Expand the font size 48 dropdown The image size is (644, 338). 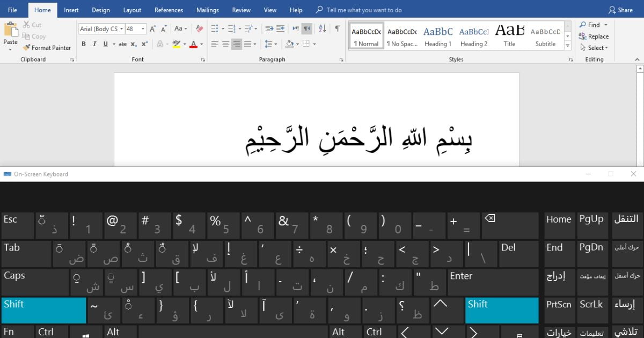143,29
